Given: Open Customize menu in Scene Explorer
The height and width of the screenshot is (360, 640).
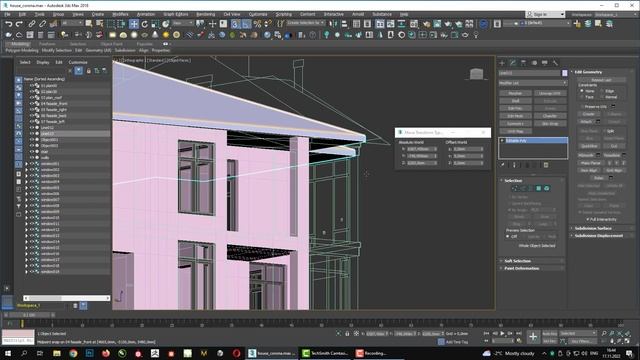Looking at the screenshot, I should click(x=78, y=62).
